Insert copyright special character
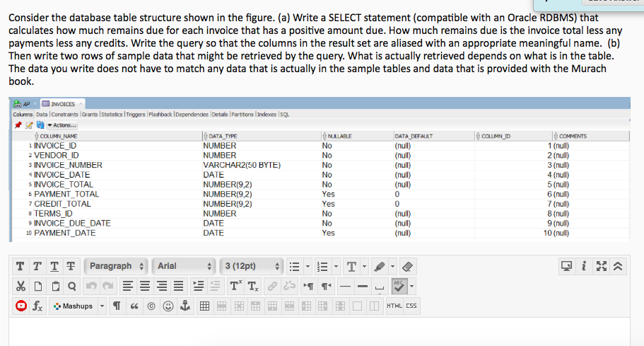This screenshot has height=346, width=644. pyautogui.click(x=151, y=306)
